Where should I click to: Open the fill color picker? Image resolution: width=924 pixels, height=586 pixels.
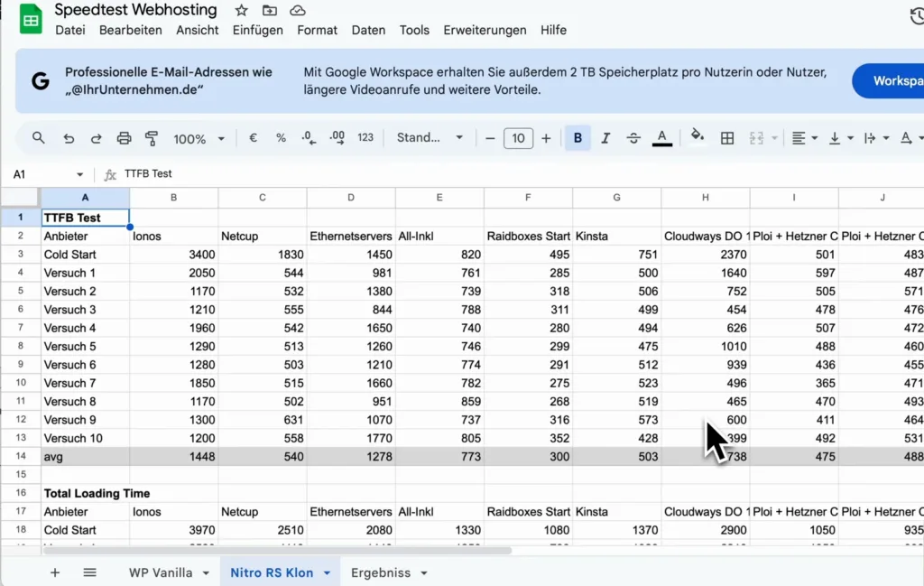[x=698, y=136]
